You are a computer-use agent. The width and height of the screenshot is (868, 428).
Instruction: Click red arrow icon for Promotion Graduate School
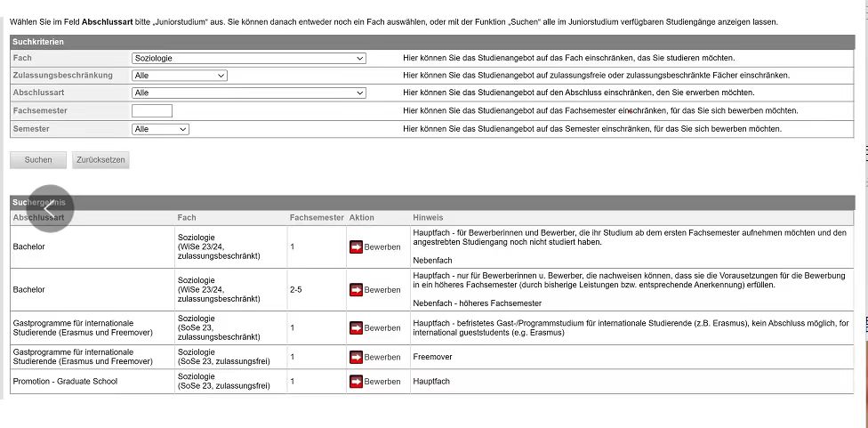pos(356,382)
